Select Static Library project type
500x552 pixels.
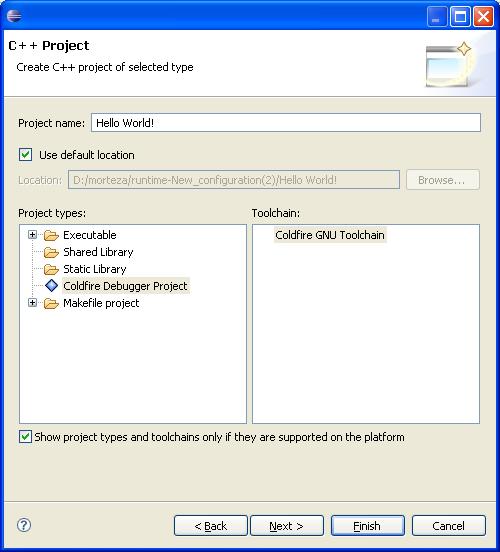95,269
